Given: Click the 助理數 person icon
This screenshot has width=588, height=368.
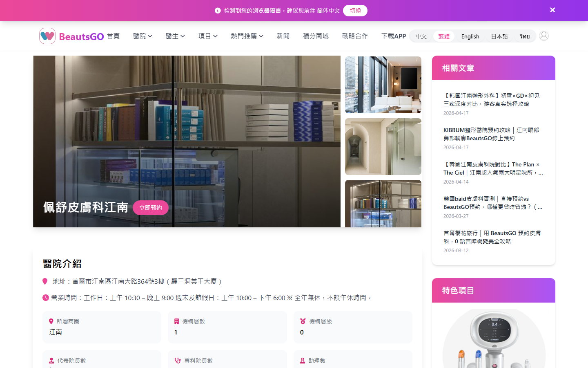Looking at the screenshot, I should pyautogui.click(x=303, y=361).
